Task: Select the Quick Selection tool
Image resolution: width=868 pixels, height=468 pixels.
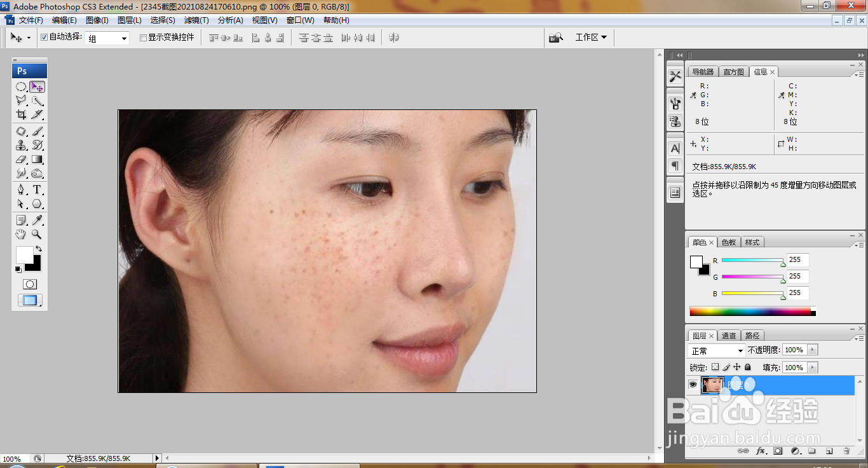Action: [x=37, y=100]
